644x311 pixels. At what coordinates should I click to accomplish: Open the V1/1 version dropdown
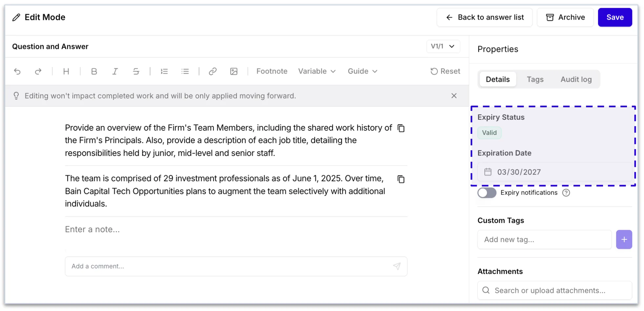(x=443, y=46)
